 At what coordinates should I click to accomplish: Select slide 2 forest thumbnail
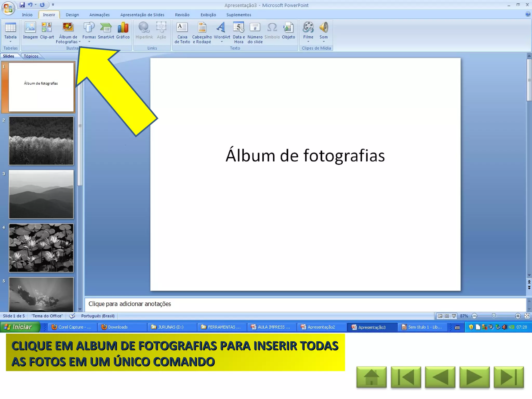[x=41, y=141]
